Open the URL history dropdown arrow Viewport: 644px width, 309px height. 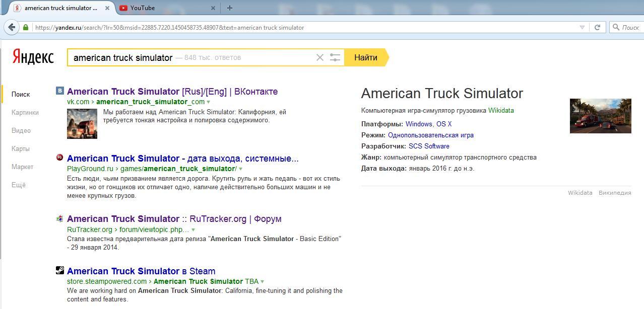click(582, 27)
